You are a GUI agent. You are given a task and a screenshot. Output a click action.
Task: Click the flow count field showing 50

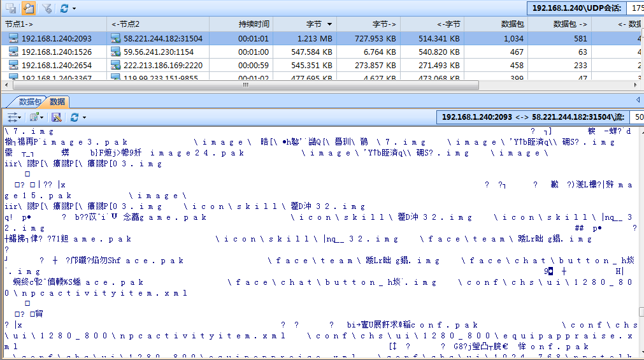point(637,117)
